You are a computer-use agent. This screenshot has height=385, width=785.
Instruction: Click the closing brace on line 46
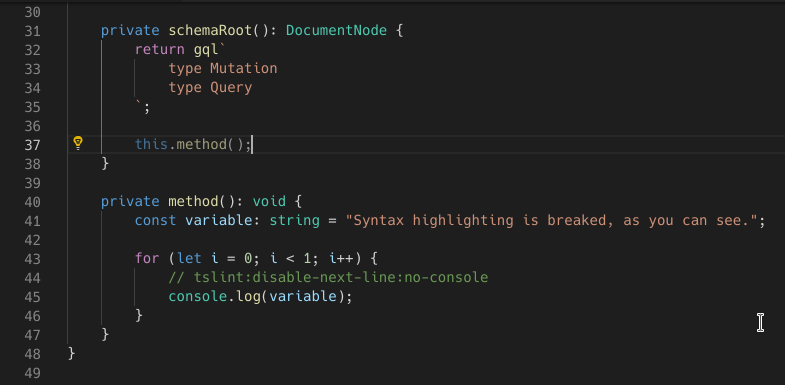(139, 315)
